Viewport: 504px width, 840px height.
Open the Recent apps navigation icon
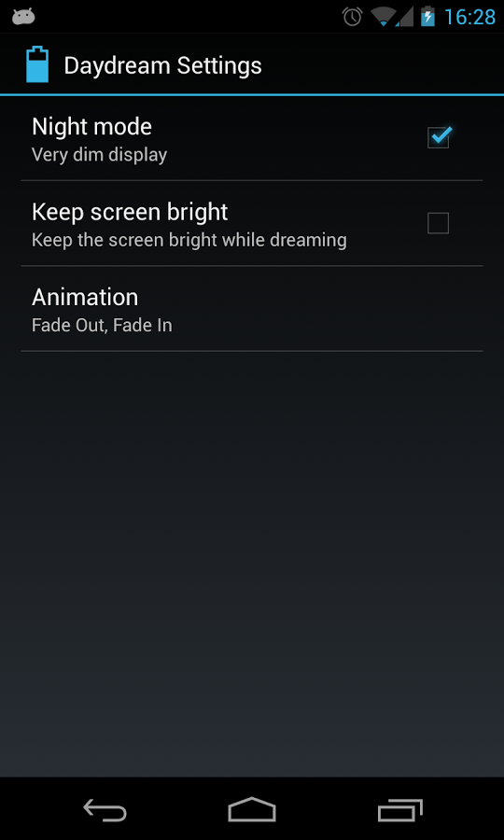400,809
